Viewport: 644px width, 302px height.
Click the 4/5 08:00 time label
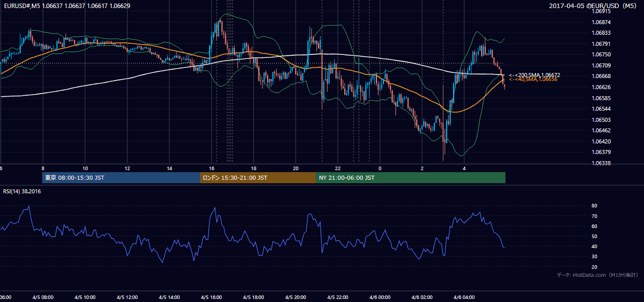tap(43, 297)
